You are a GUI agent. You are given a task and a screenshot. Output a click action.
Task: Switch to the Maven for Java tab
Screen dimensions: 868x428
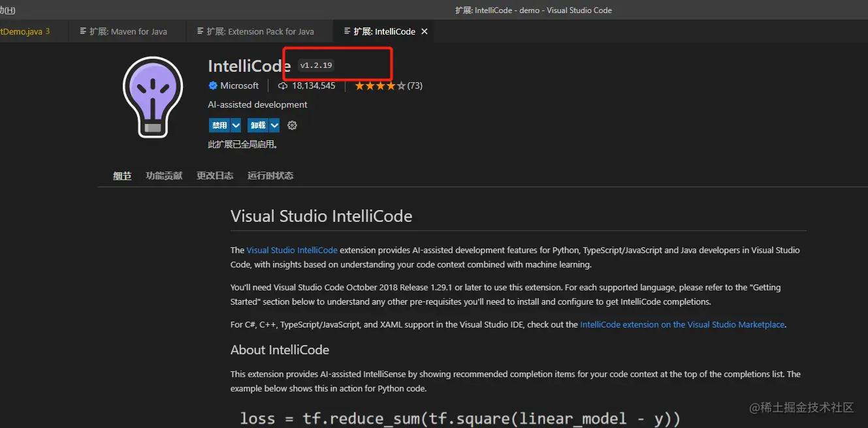pos(128,31)
